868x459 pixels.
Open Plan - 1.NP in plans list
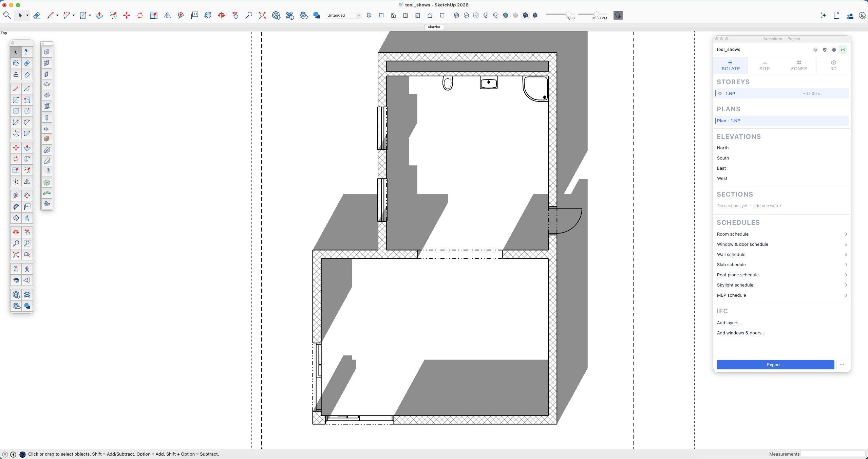[782, 121]
